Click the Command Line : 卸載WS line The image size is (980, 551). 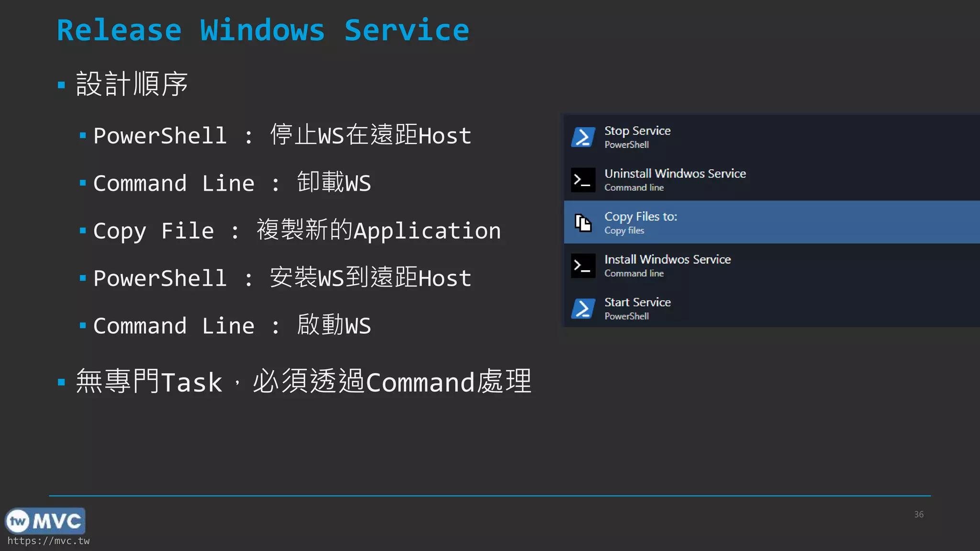click(x=232, y=183)
